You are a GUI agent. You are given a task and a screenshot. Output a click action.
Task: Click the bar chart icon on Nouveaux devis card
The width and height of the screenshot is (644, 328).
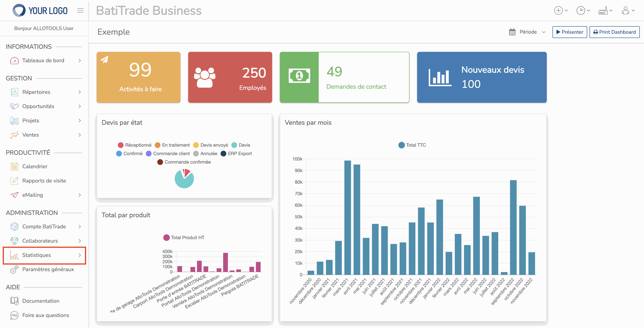point(440,77)
